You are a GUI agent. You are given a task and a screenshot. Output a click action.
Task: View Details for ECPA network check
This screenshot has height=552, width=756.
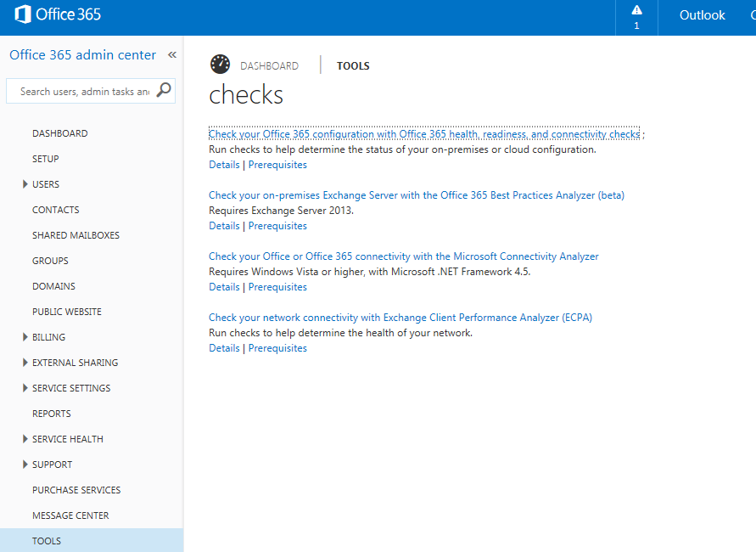click(x=224, y=348)
